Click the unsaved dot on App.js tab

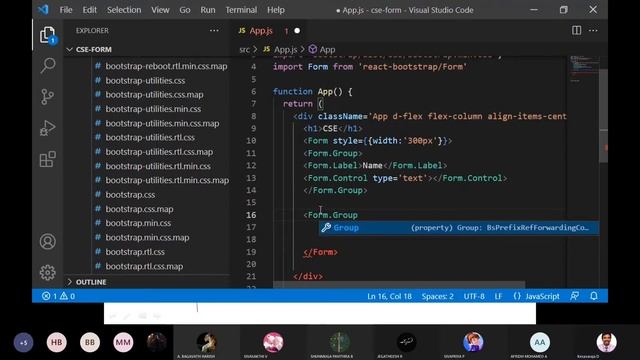click(297, 31)
